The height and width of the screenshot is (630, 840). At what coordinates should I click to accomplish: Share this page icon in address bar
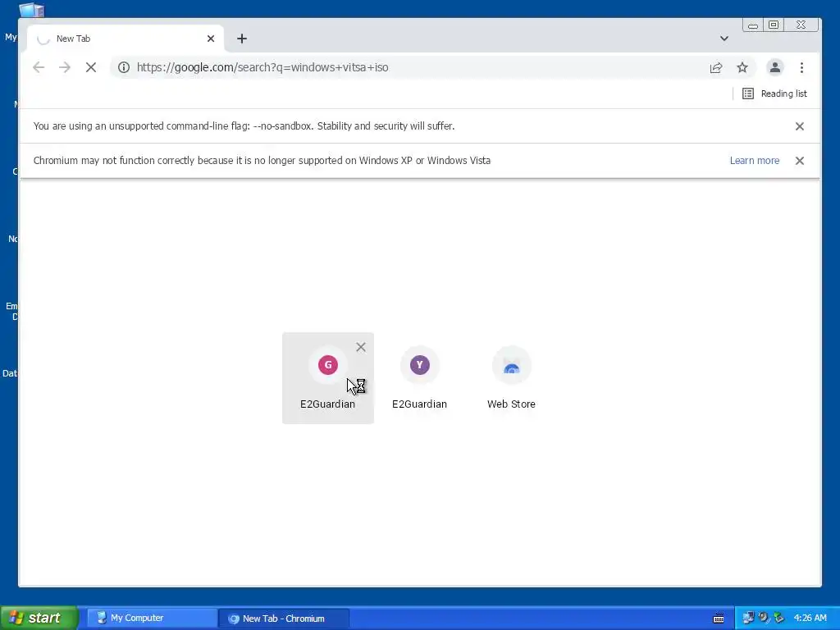point(716,67)
